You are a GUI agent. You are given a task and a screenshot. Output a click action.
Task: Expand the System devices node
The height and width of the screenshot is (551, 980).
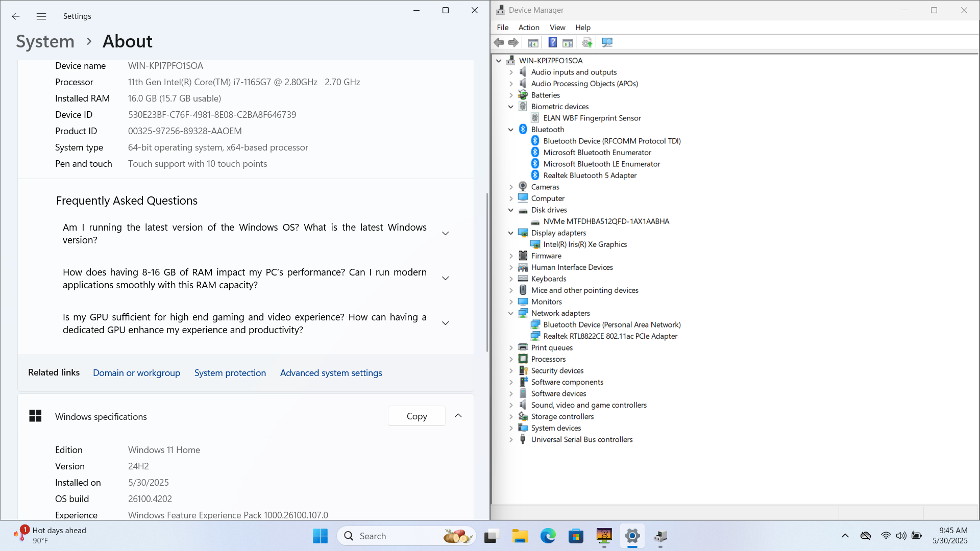click(511, 428)
